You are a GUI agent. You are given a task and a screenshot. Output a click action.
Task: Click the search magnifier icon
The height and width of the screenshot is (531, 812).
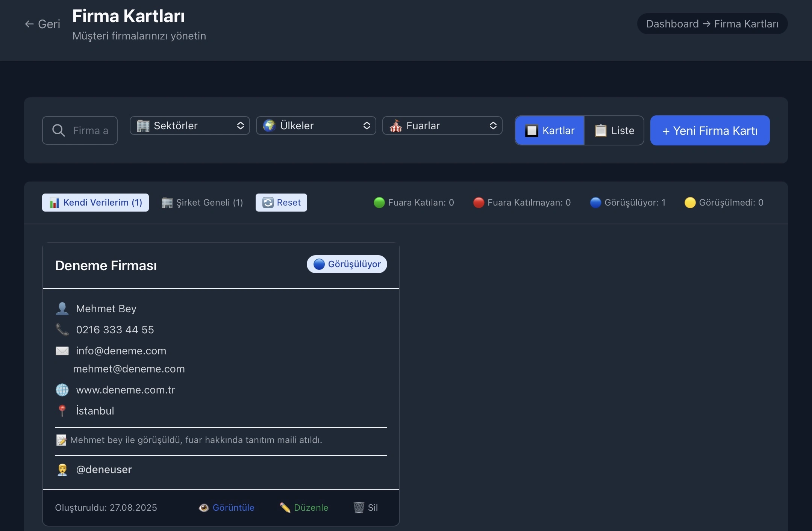[58, 130]
